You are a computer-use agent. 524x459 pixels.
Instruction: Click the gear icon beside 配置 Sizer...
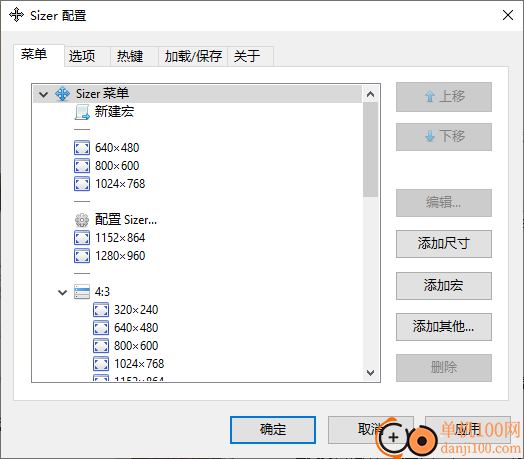click(x=82, y=220)
